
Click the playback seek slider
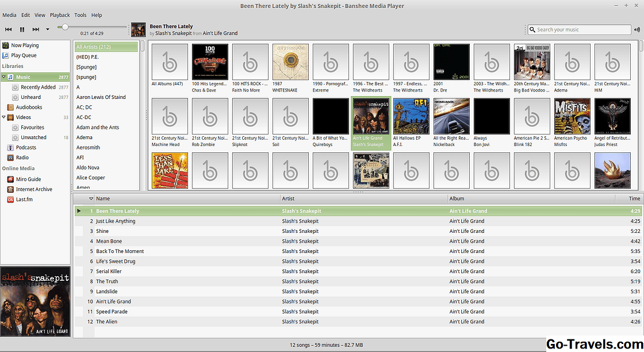pos(92,27)
